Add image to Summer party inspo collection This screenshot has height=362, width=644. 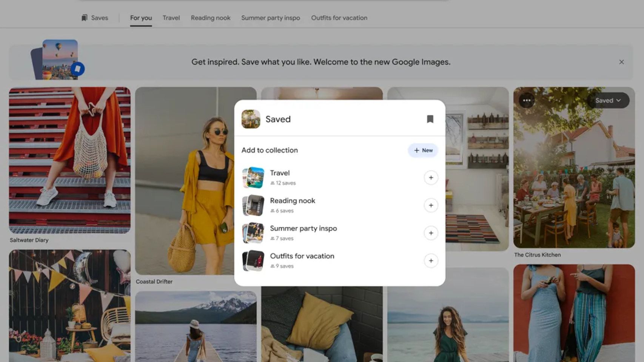coord(431,233)
